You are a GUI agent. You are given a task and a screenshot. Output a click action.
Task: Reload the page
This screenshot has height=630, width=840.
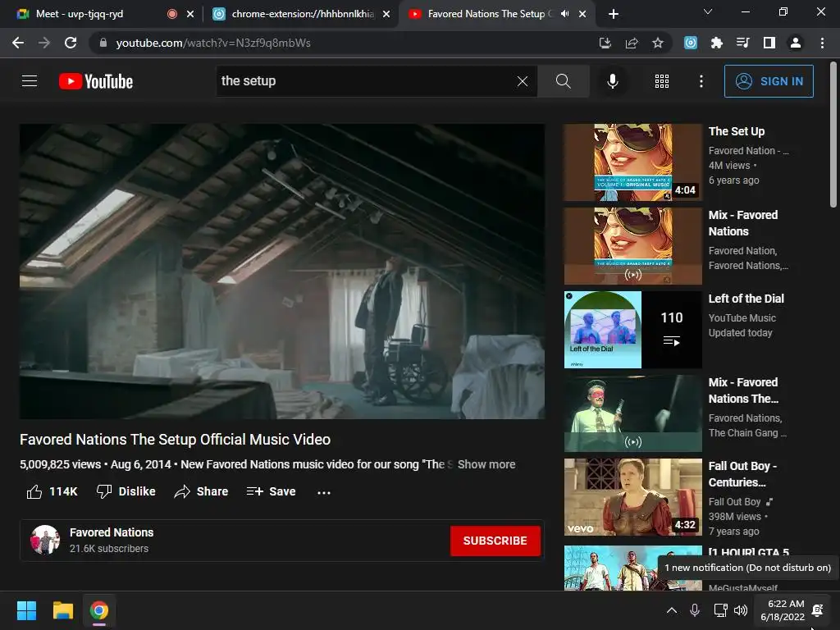pos(71,43)
